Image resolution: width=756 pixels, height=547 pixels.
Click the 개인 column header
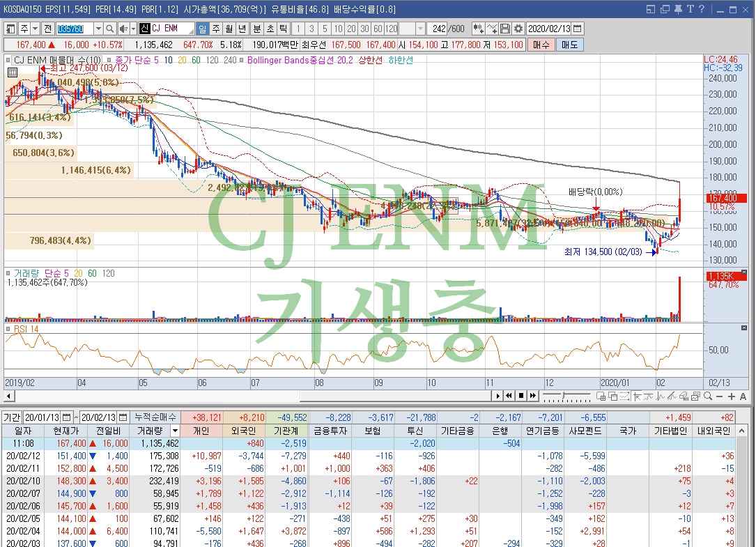[x=201, y=431]
